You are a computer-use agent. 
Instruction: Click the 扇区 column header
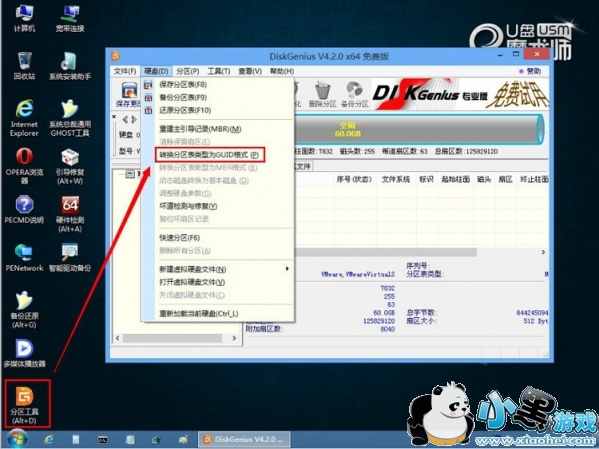click(x=505, y=179)
